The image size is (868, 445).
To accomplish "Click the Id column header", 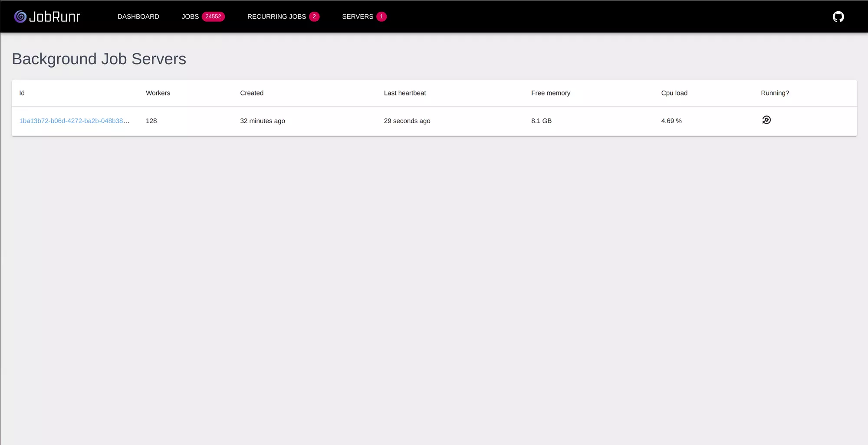I will point(22,93).
